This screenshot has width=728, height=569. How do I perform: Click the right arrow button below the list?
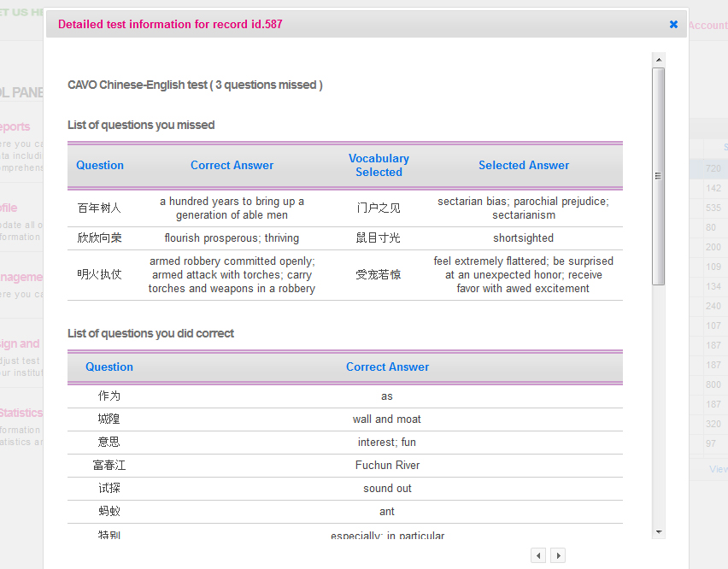558,555
